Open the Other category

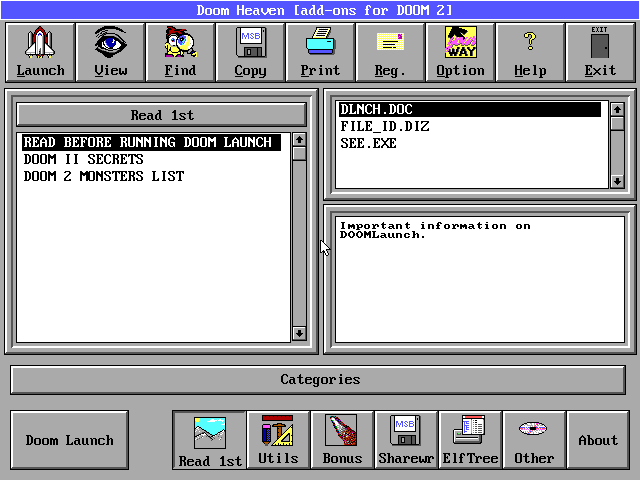[x=534, y=440]
